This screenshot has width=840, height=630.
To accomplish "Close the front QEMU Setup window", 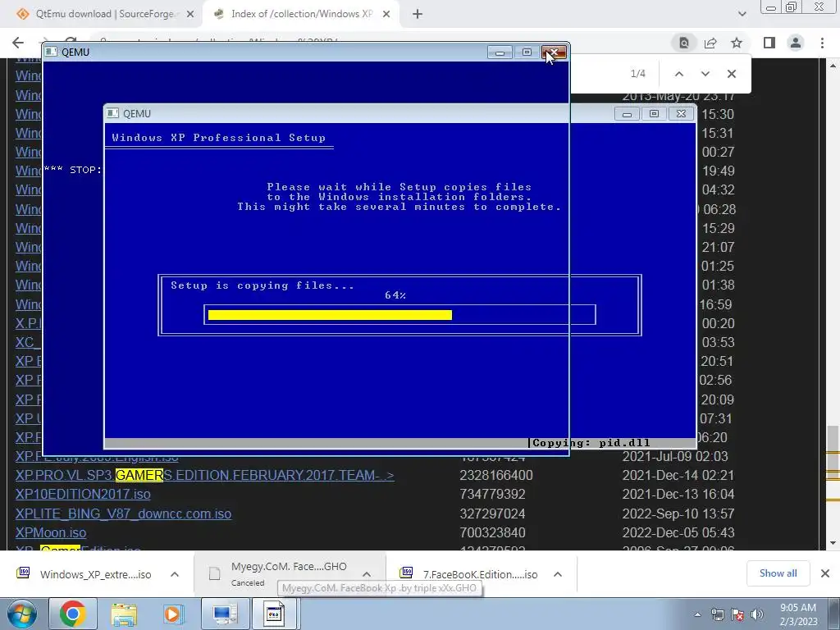I will tap(681, 113).
